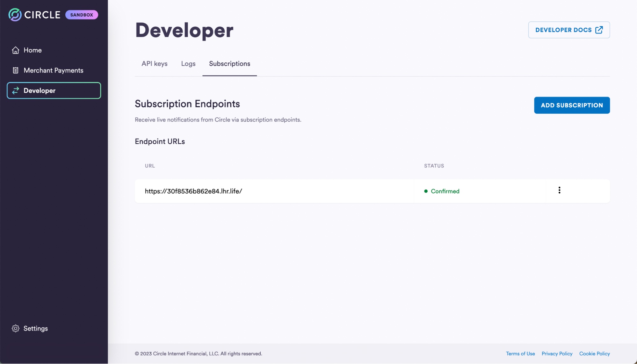The width and height of the screenshot is (637, 364).
Task: Click the green Confirmed status dot
Action: 426,191
